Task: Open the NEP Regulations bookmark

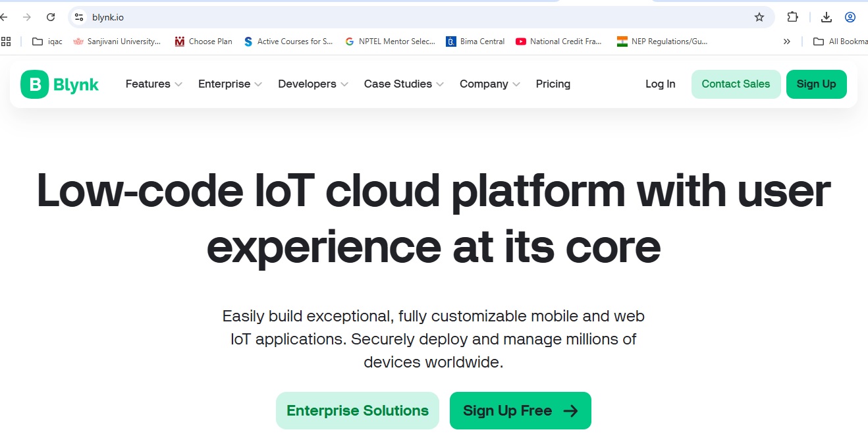Action: click(663, 41)
